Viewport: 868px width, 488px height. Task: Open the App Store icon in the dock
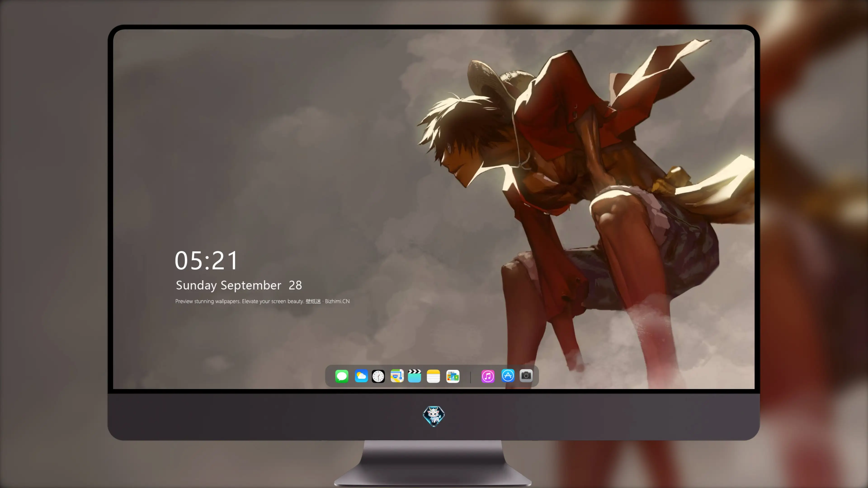point(508,375)
